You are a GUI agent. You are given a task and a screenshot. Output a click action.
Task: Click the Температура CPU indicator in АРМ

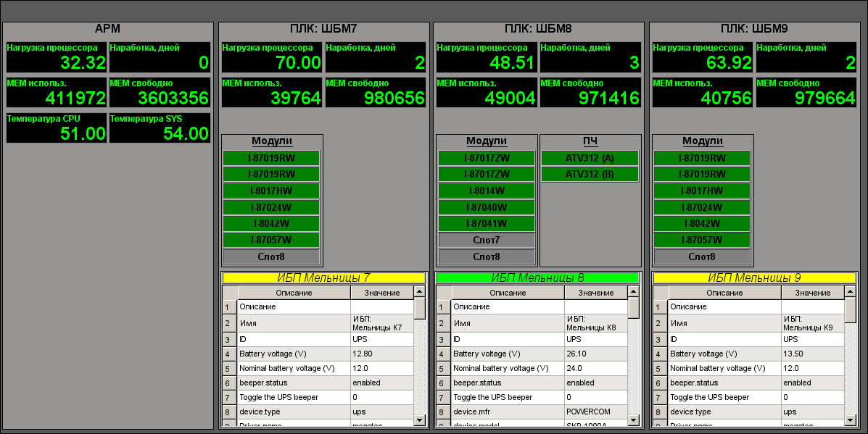pos(57,128)
